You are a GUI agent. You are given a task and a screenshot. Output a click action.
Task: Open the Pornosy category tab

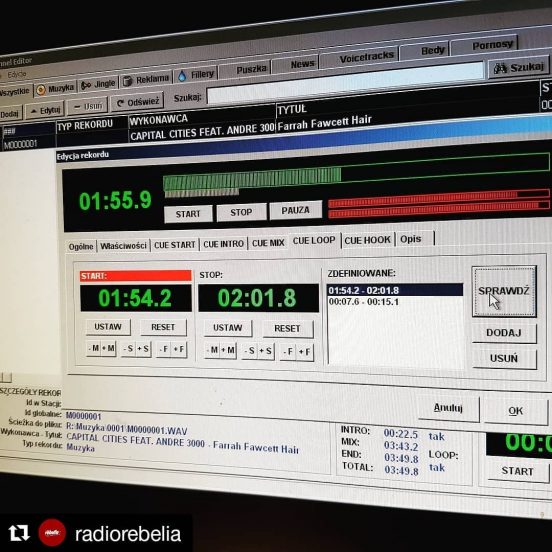click(484, 44)
